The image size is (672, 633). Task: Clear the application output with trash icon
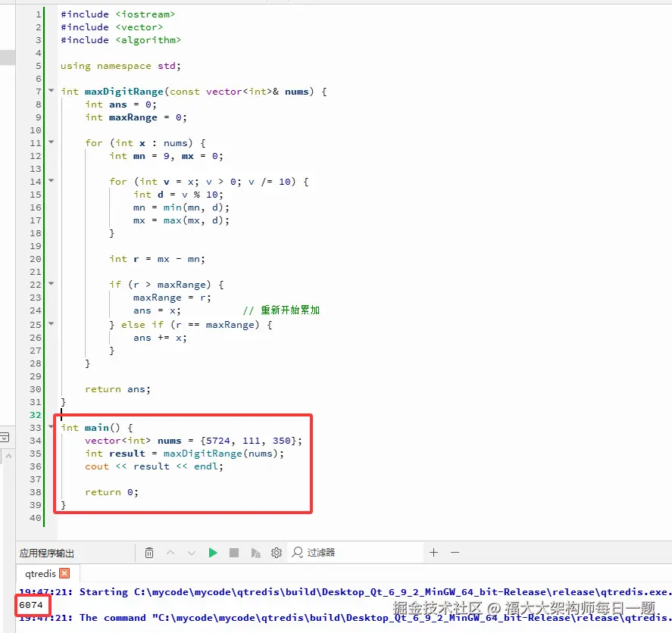click(x=149, y=553)
